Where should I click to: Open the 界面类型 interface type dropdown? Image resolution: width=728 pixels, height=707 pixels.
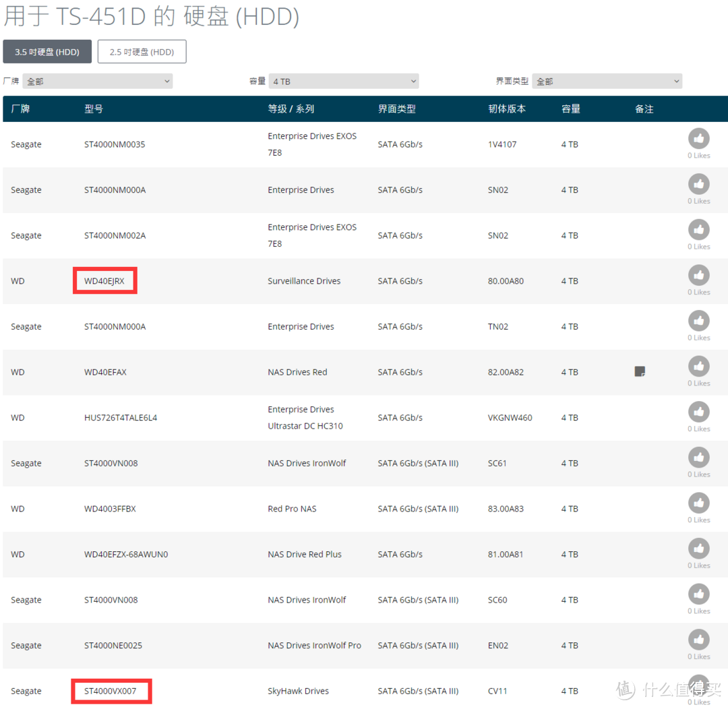(x=607, y=82)
